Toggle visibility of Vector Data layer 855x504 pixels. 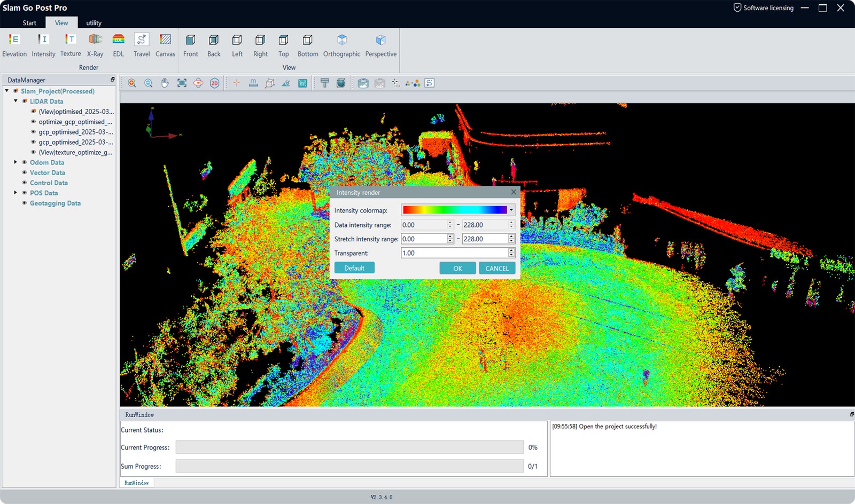pos(25,172)
